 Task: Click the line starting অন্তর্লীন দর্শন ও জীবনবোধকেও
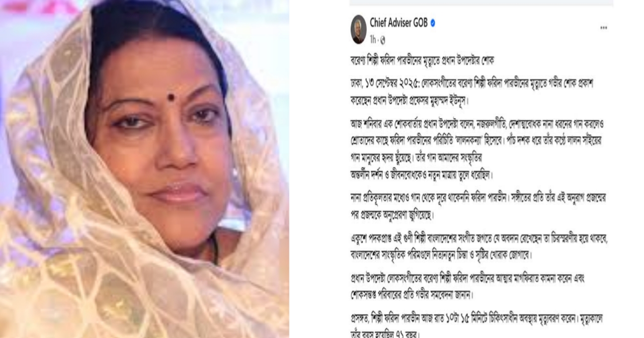click(422, 175)
